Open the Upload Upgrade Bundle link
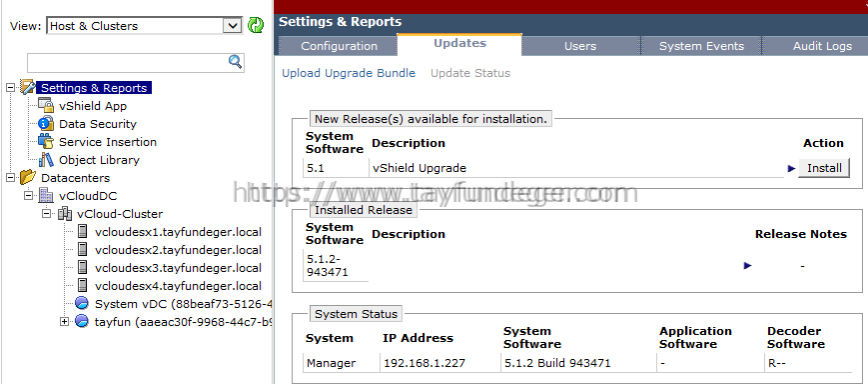The width and height of the screenshot is (868, 384). (x=349, y=73)
